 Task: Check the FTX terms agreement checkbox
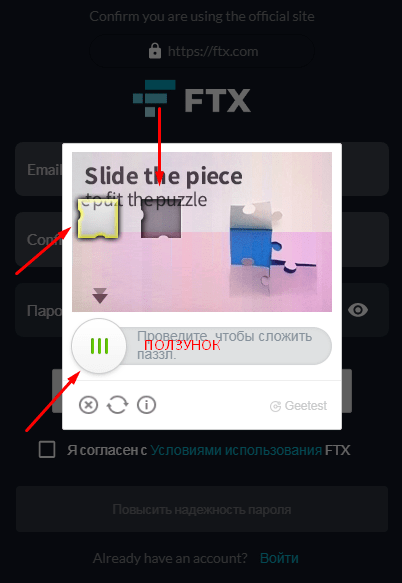coord(47,450)
